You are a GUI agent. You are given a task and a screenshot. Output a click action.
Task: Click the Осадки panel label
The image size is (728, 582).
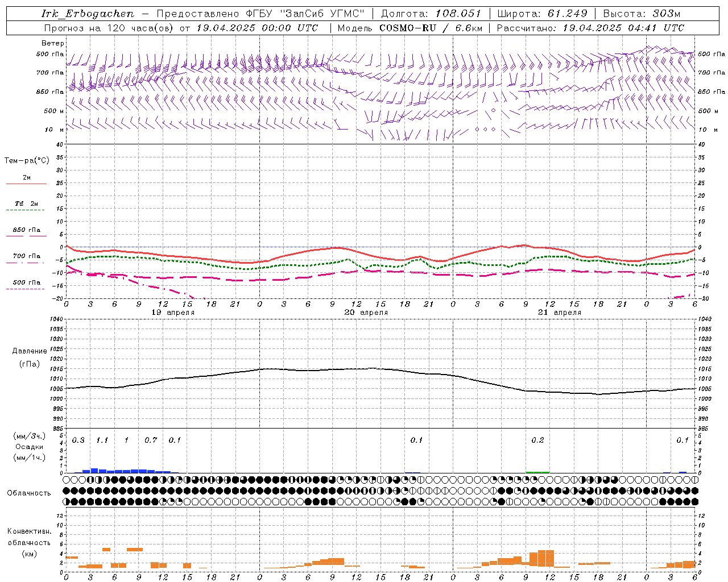30,447
